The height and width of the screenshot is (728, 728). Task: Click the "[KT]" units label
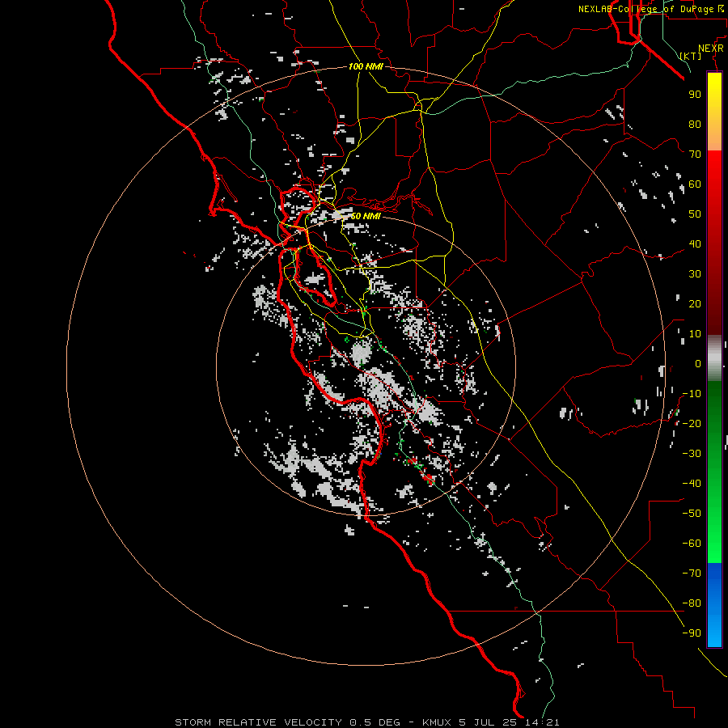point(691,56)
